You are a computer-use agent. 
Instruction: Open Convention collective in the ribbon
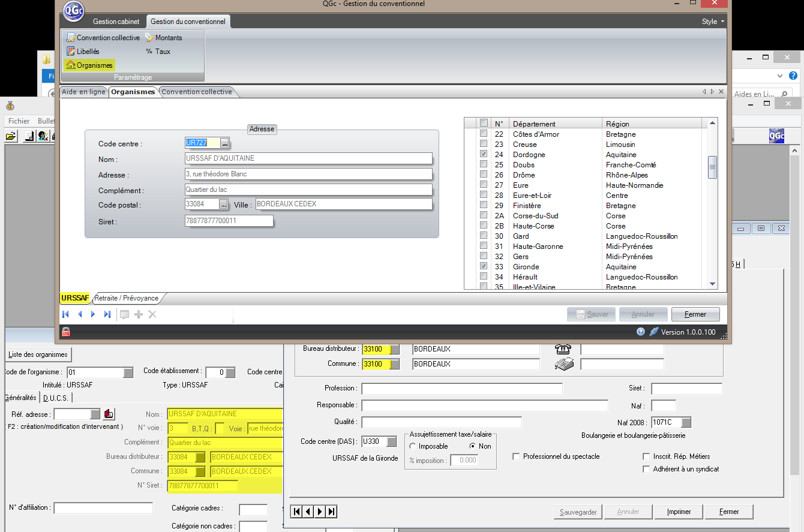[x=103, y=38]
